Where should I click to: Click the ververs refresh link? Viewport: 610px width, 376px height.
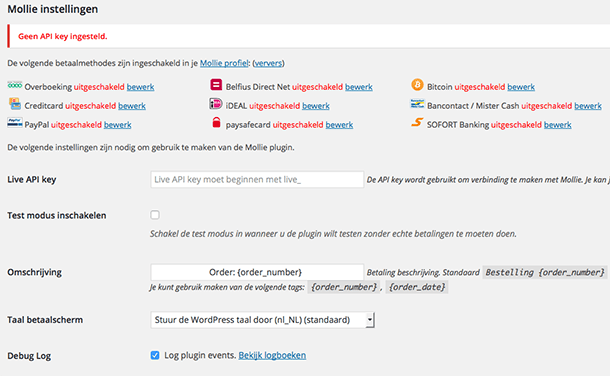click(x=268, y=63)
